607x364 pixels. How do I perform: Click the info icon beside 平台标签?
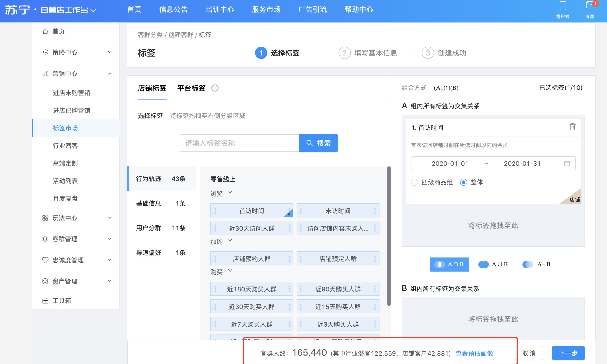[215, 88]
